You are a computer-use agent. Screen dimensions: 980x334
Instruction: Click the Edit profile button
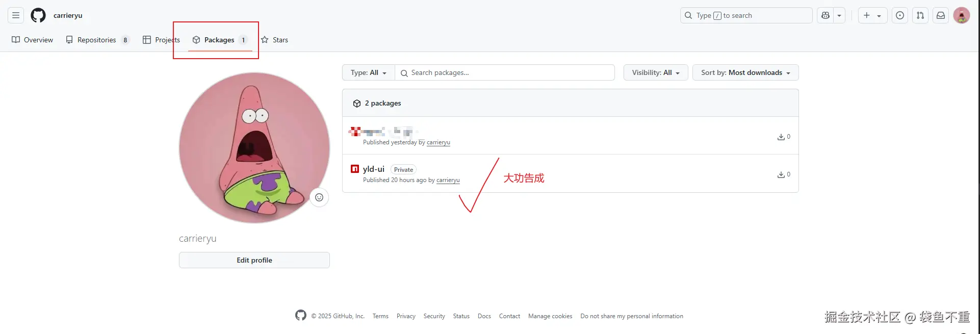click(x=254, y=260)
